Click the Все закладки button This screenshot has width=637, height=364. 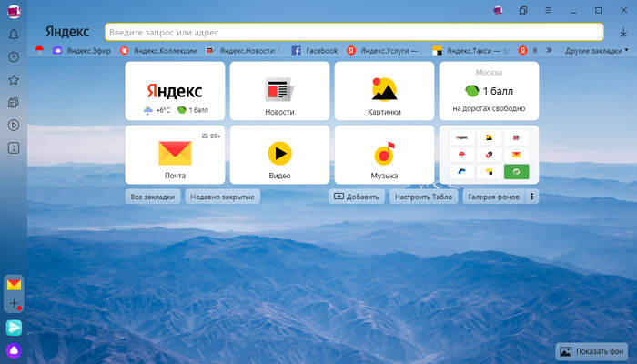(x=153, y=197)
